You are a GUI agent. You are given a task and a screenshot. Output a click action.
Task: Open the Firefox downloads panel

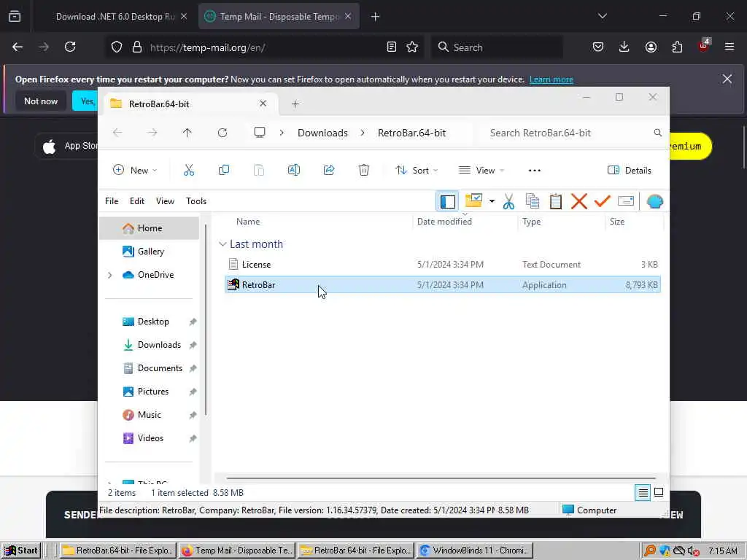[x=624, y=47]
